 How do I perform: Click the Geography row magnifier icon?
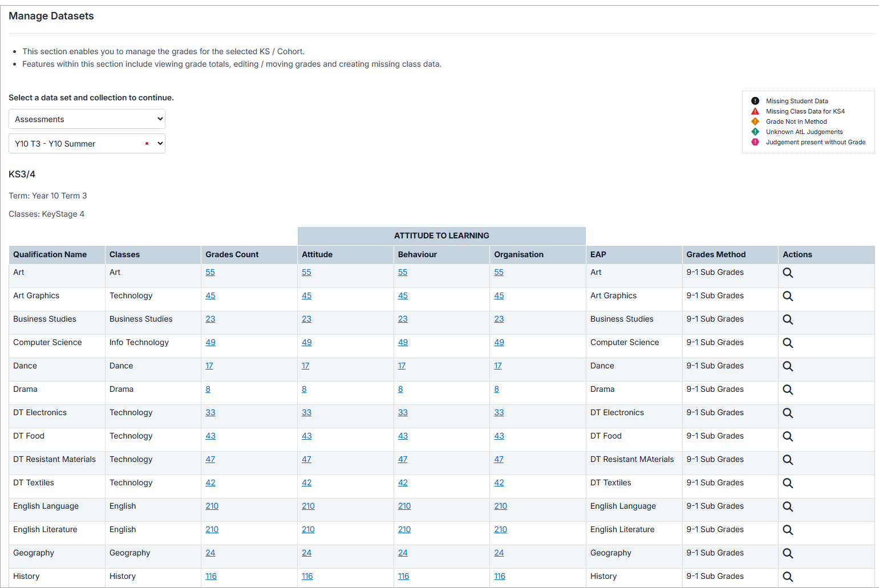click(788, 553)
